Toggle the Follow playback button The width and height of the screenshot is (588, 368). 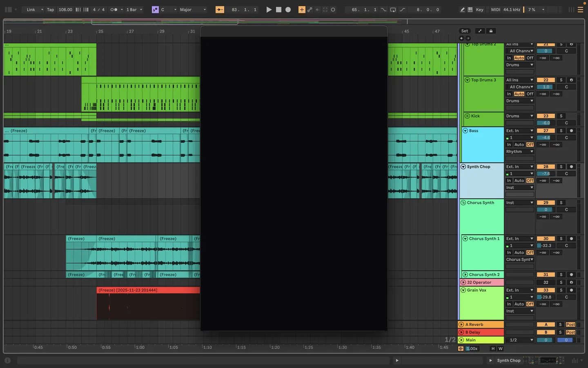(x=220, y=9)
